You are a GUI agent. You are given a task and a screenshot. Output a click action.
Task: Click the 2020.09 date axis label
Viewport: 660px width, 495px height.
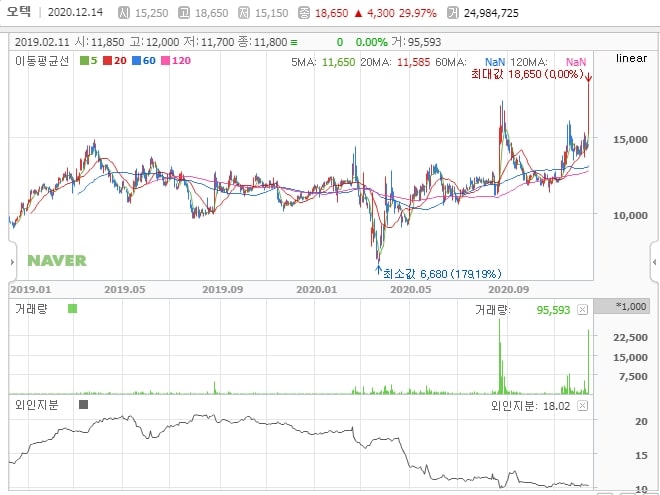508,290
